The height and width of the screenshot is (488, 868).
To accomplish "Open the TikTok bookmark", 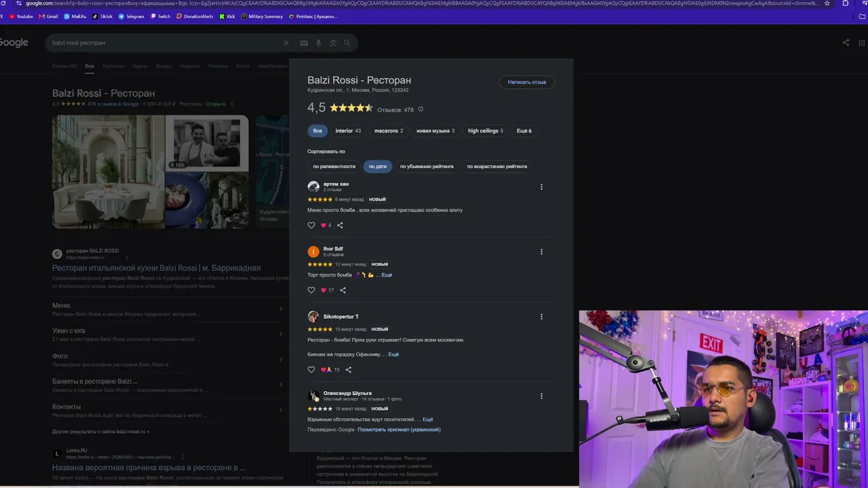I will [x=103, y=16].
